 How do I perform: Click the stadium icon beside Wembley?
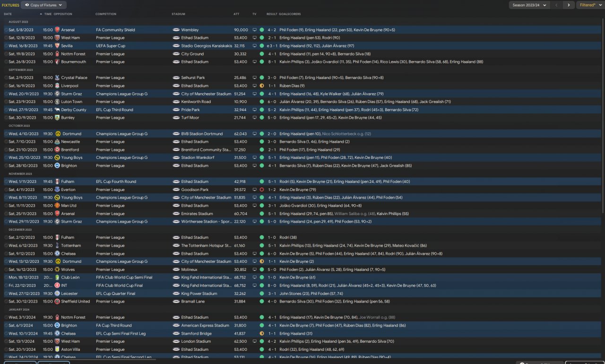[x=176, y=30]
